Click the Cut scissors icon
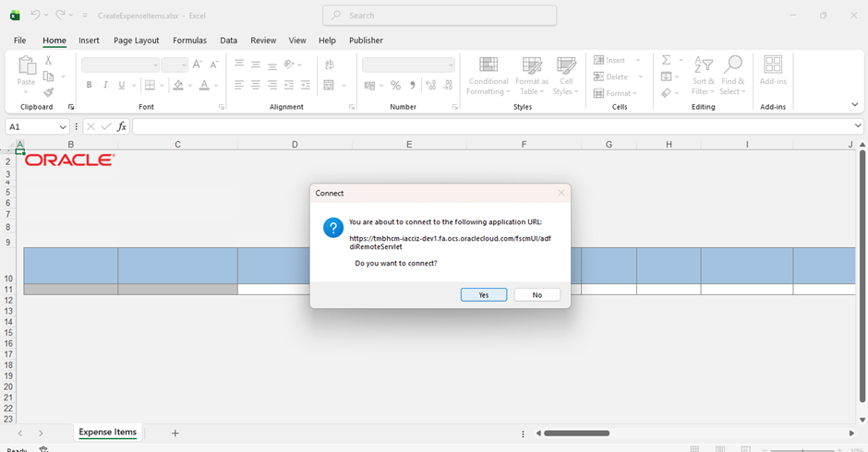This screenshot has width=868, height=452. (x=49, y=60)
